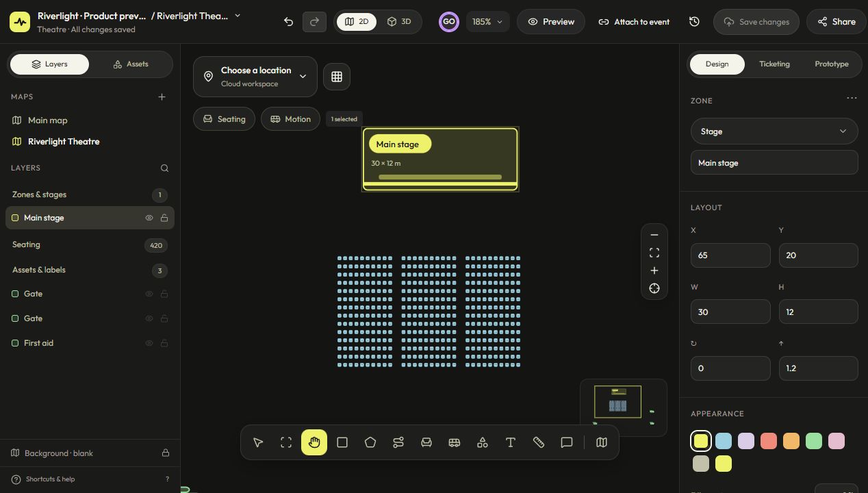This screenshot has width=868, height=493.
Task: Click the Seating filter chip
Action: coord(224,119)
